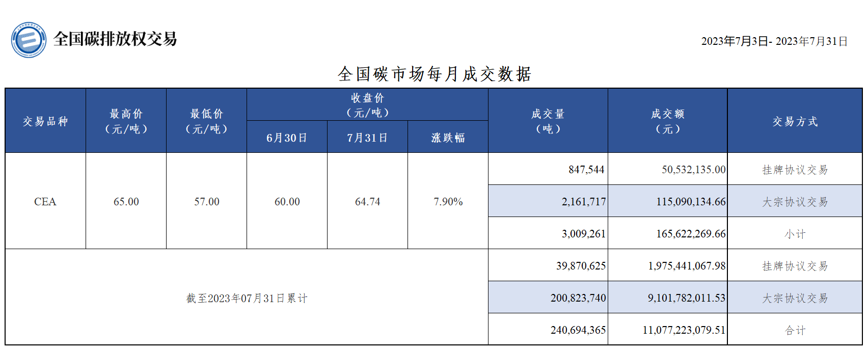Click the 6月30日 sub-header
This screenshot has height=350, width=868.
click(287, 137)
